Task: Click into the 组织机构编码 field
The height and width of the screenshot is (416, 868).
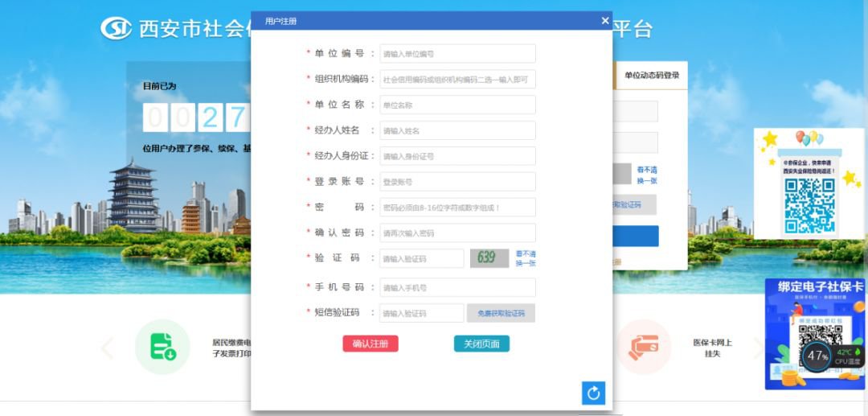Action: tap(457, 80)
